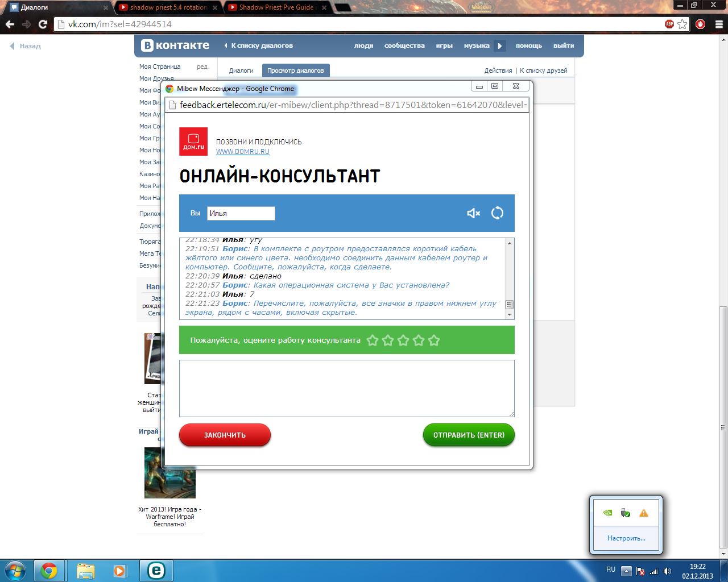
Task: Click the red stop-hand extension icon
Action: [x=701, y=24]
